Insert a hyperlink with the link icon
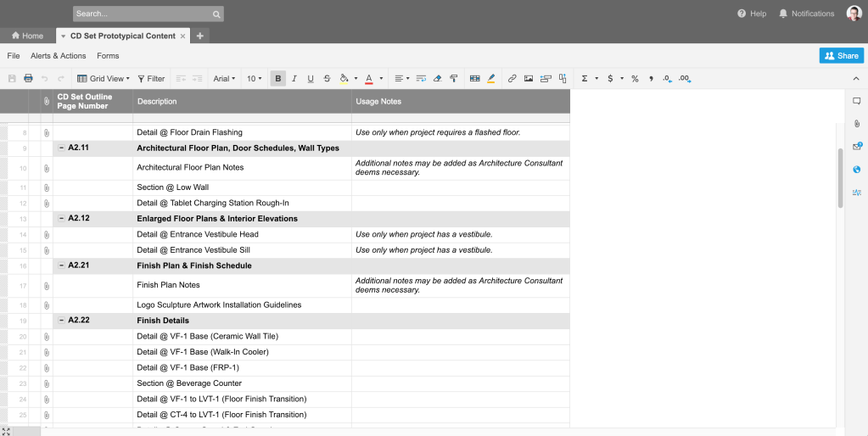868x436 pixels. point(512,79)
